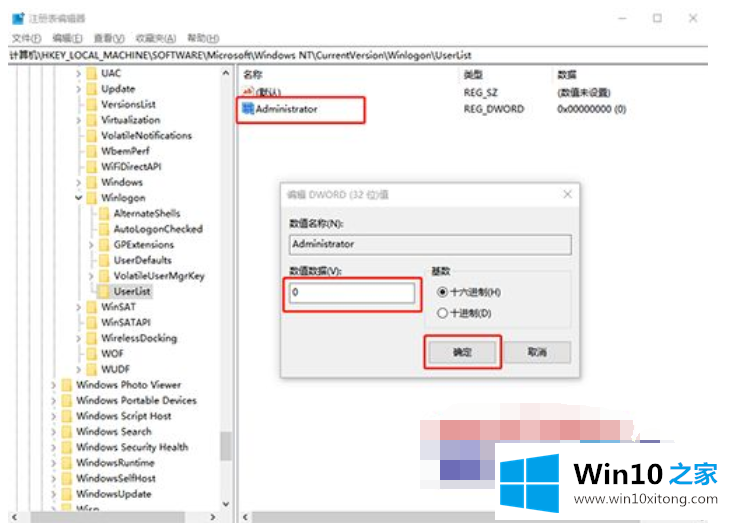Expand the VolatileUserMgrKey tree node

click(x=91, y=276)
